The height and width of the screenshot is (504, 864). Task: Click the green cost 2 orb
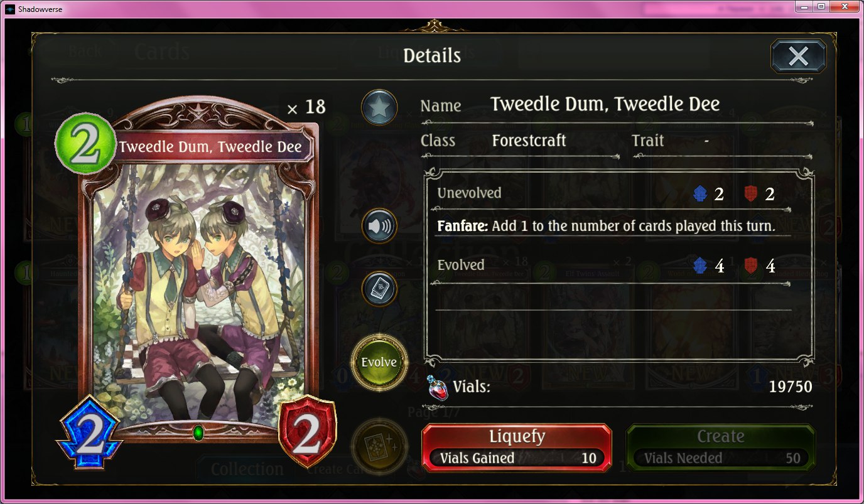tap(85, 144)
